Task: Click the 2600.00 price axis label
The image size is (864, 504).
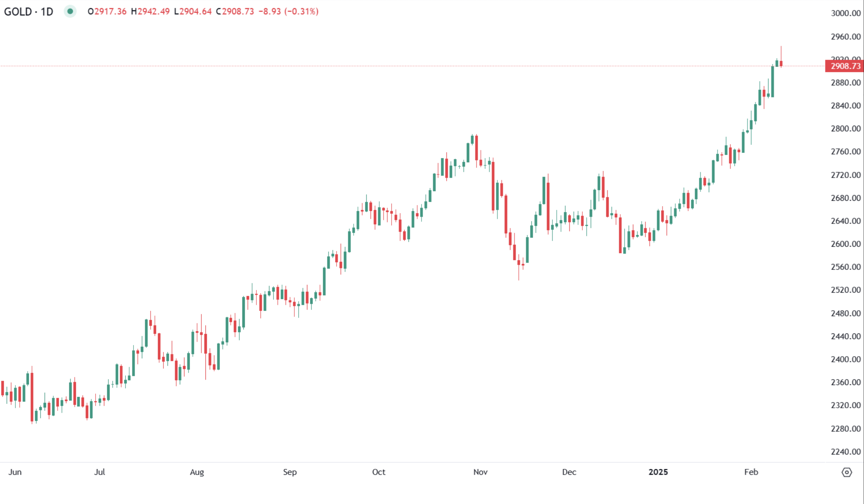Action: click(x=845, y=244)
